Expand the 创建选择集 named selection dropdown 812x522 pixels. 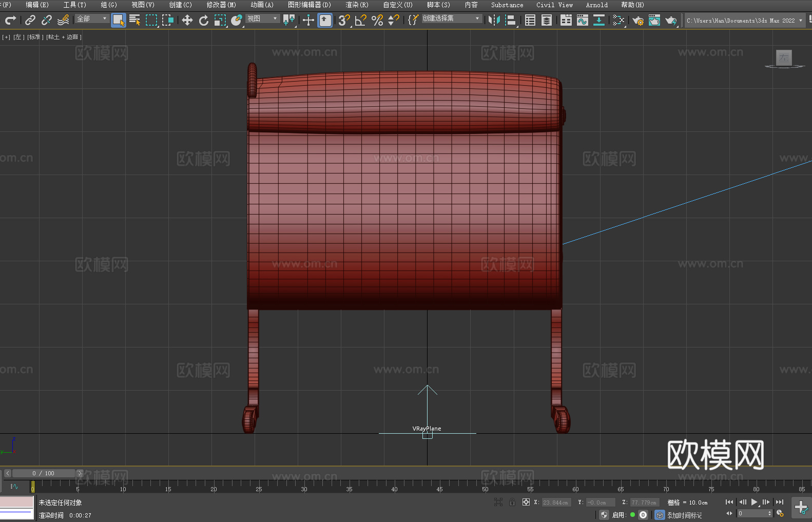pos(451,18)
